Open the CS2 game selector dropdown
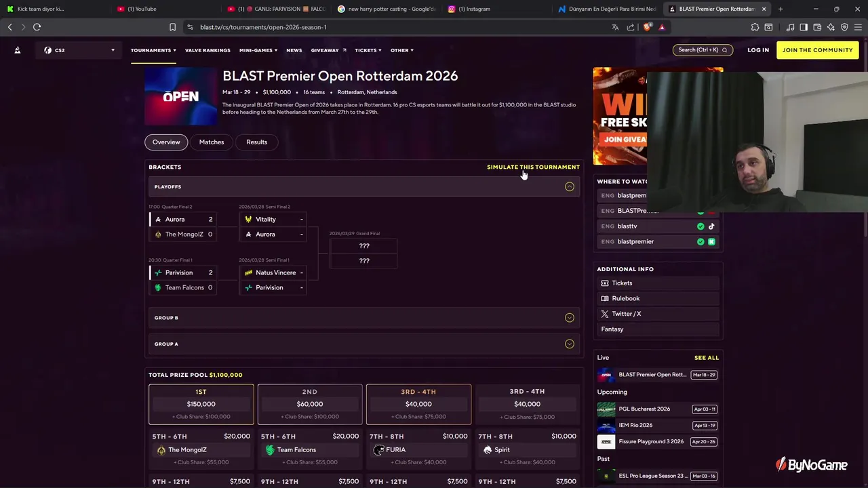This screenshot has height=488, width=868. pyautogui.click(x=78, y=50)
